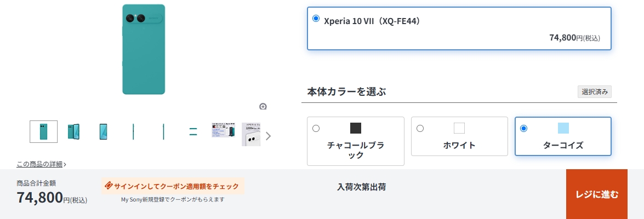This screenshot has width=644, height=219.
Task: Click the large turquoise phone product image
Action: 144,49
